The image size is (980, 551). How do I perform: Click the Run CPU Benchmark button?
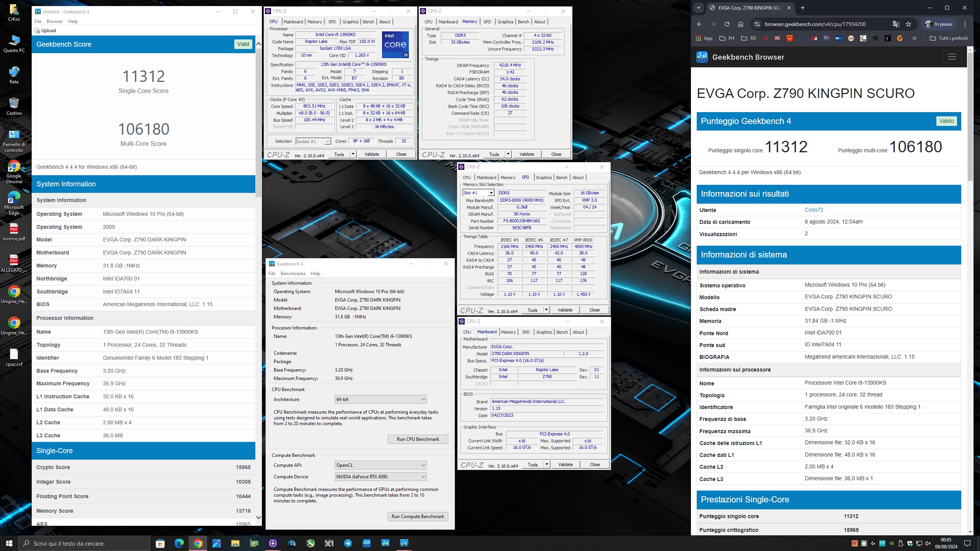coord(418,439)
